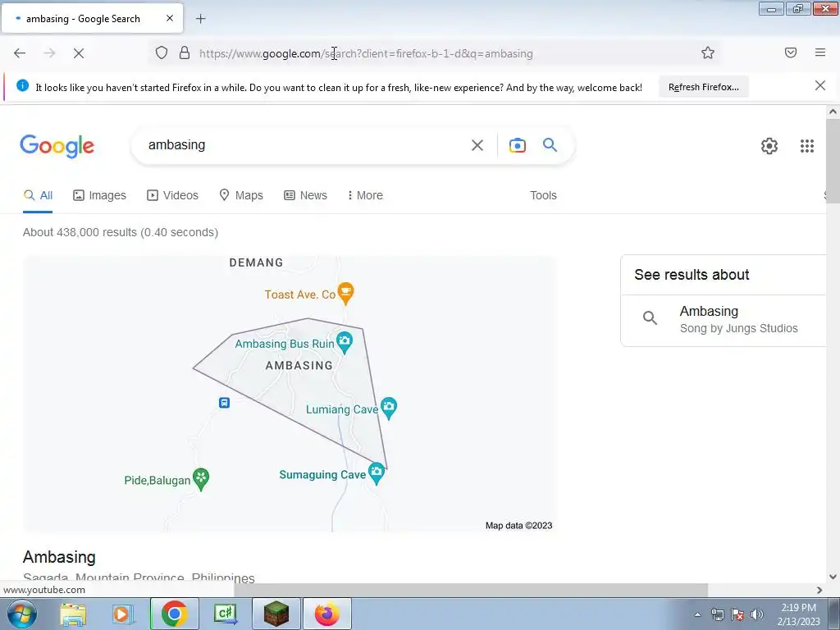This screenshot has width=840, height=630.
Task: Click the Google logo
Action: click(57, 146)
